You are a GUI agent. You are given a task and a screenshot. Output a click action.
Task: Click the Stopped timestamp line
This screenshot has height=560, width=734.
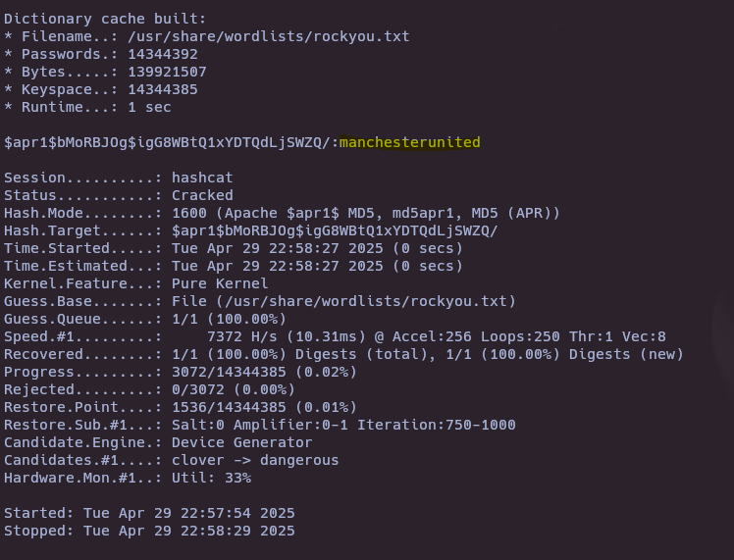(x=149, y=531)
